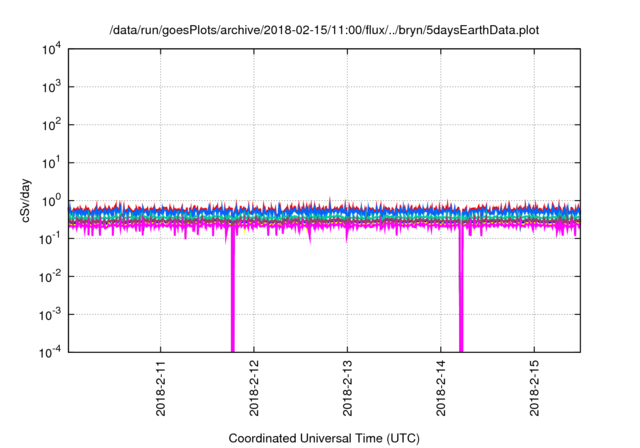
Task: Click the 10^1 y-axis tick label
Action: pyautogui.click(x=51, y=163)
